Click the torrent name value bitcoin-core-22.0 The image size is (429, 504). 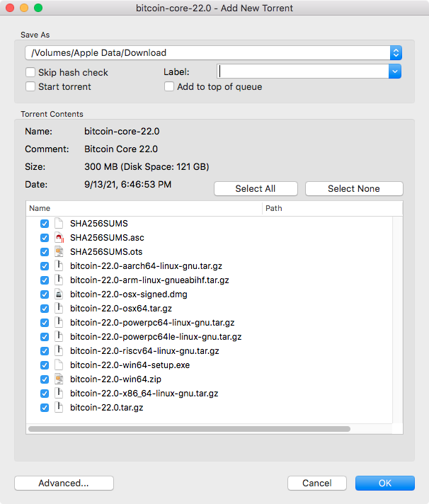122,132
